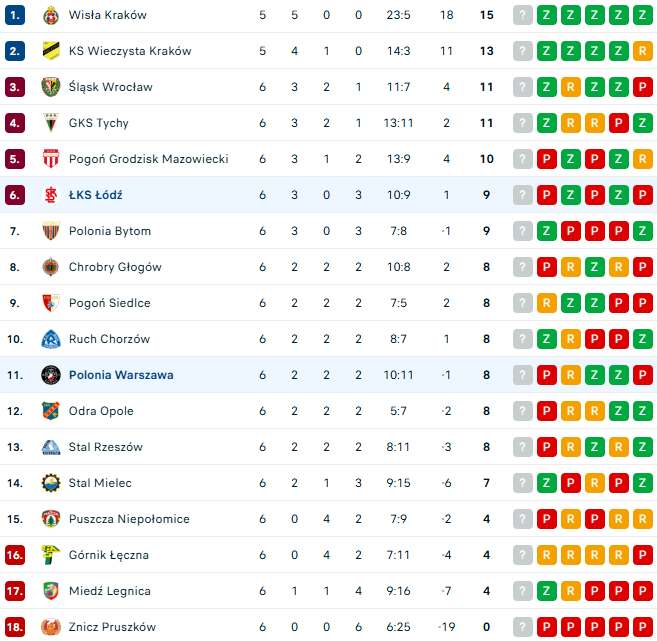Click the green Z form badge for Chrobry Głogów
Screen dimensions: 657x641
[595, 267]
